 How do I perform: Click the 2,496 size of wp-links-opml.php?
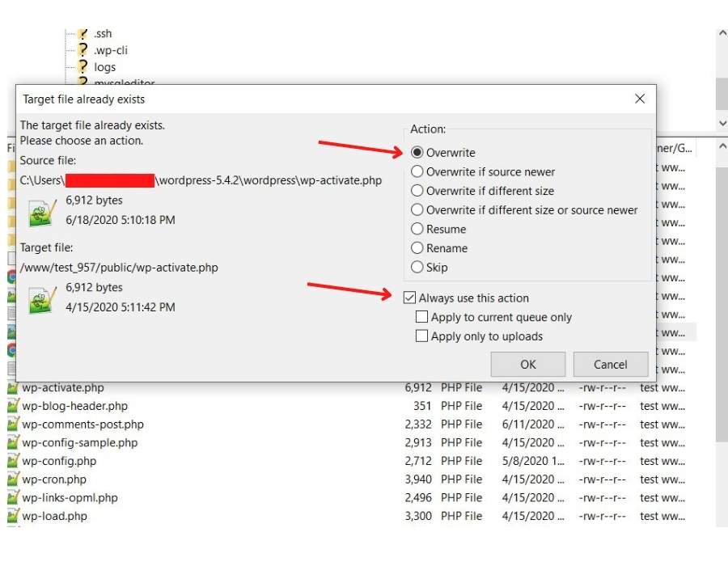point(418,498)
